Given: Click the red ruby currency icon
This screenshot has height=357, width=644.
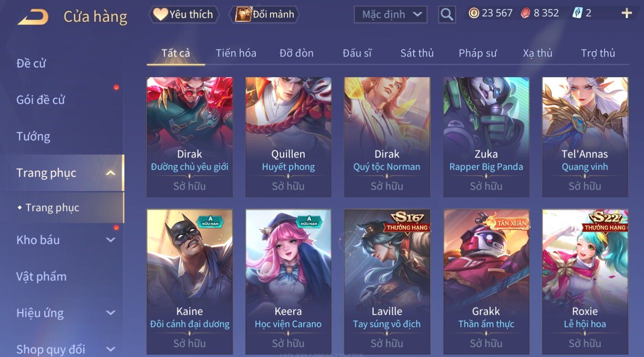Looking at the screenshot, I should pos(526,13).
